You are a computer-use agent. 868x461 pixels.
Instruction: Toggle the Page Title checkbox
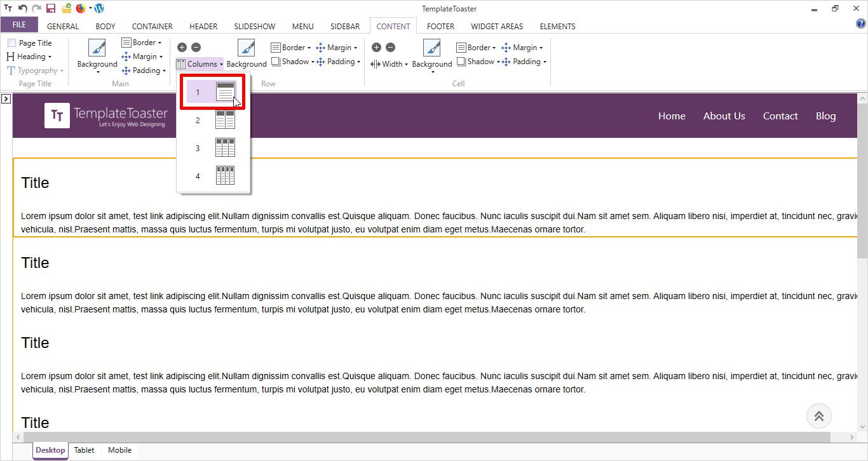tap(12, 43)
